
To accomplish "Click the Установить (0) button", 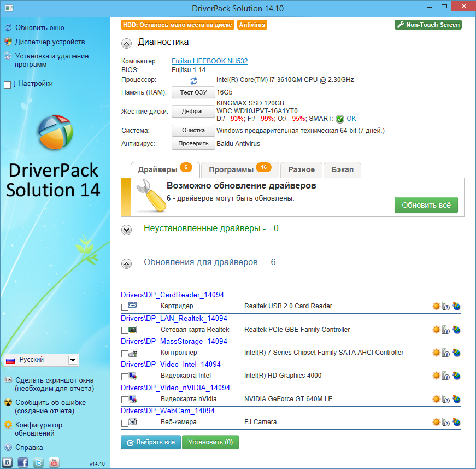I will (x=210, y=442).
